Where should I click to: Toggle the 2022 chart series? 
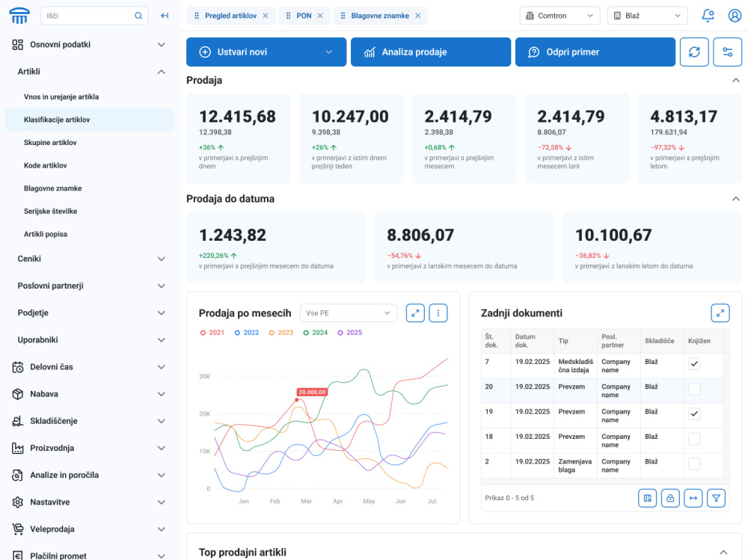tap(247, 333)
